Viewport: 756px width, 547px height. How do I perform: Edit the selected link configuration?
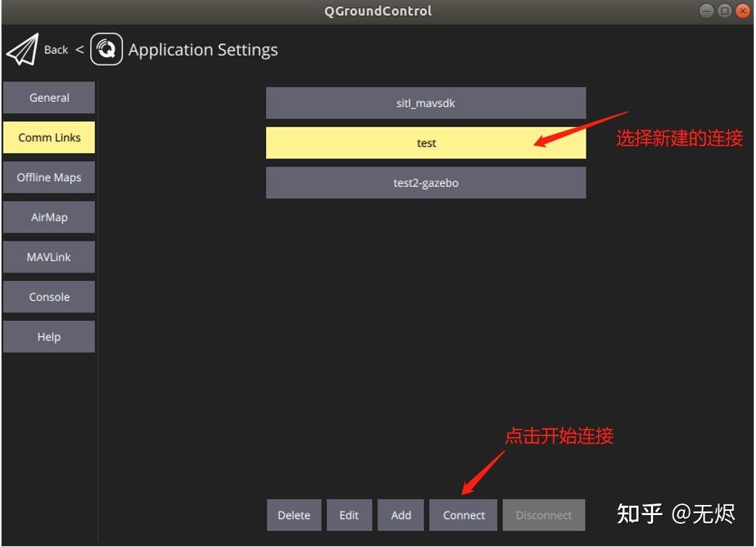[349, 515]
